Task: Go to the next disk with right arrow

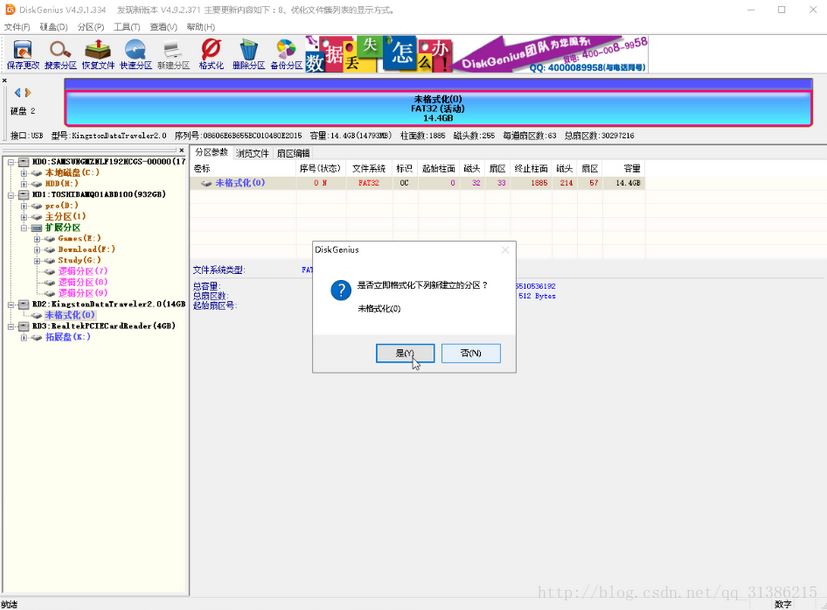Action: tap(28, 93)
